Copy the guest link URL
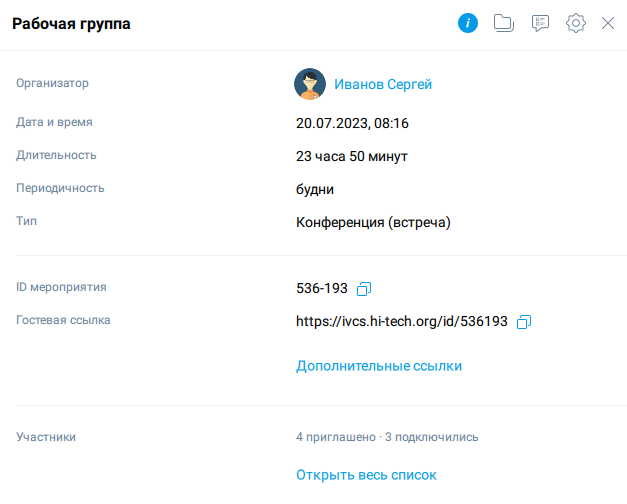Image resolution: width=627 pixels, height=504 pixels. pos(524,322)
